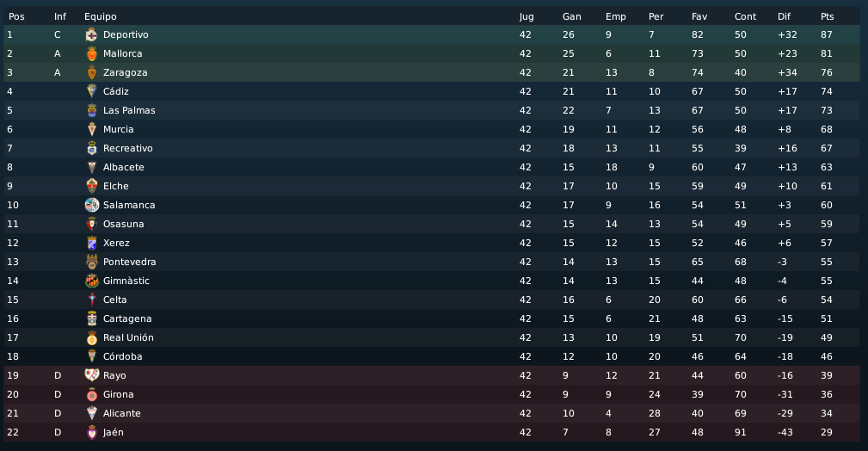Click the Inf column header
Viewport: 868px width, 451px height.
point(59,16)
